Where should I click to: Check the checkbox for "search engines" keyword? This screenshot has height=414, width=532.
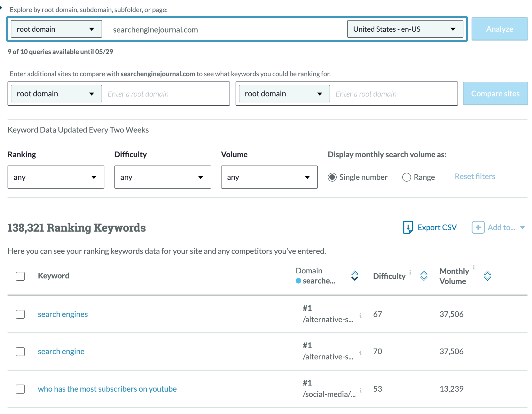click(x=20, y=314)
